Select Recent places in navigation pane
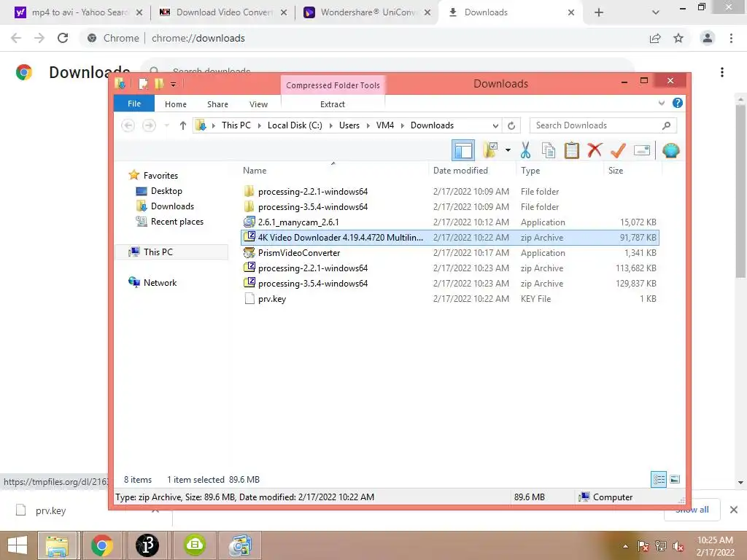Viewport: 747px width, 560px height. [x=177, y=222]
